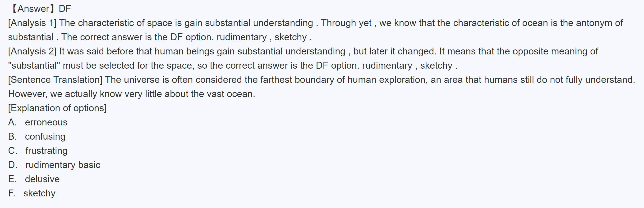This screenshot has width=644, height=208.
Task: Click the word However starting the translation's last line
Action: click(x=28, y=94)
